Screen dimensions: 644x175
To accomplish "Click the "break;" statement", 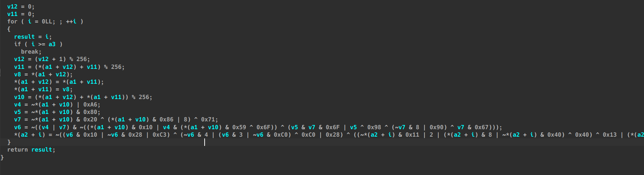I will click(x=31, y=51).
